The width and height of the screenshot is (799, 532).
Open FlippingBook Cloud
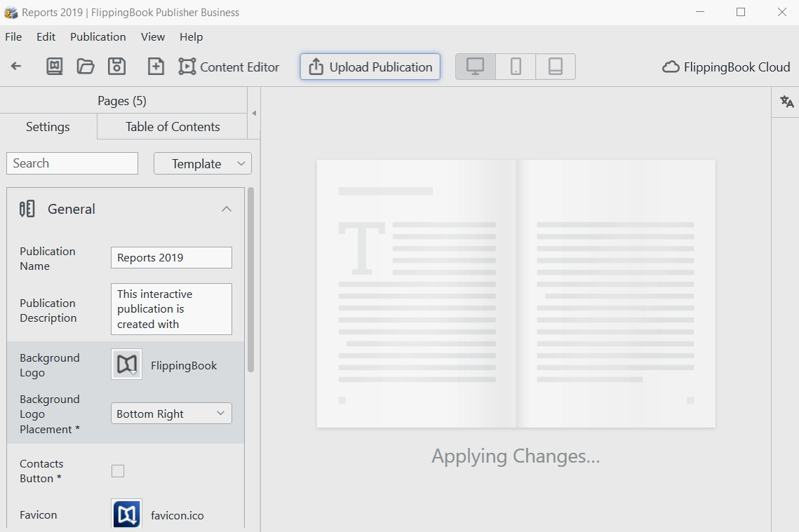tap(726, 67)
